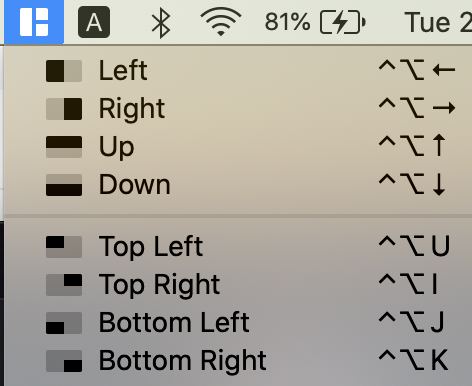The width and height of the screenshot is (472, 386).
Task: Click the Bottom Right quarter icon
Action: pyautogui.click(x=64, y=361)
